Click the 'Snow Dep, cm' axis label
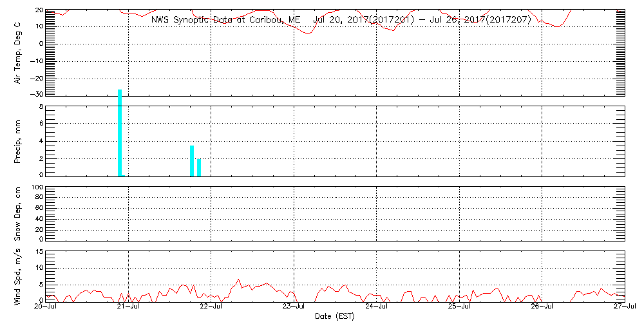644x322 pixels. click(x=18, y=214)
